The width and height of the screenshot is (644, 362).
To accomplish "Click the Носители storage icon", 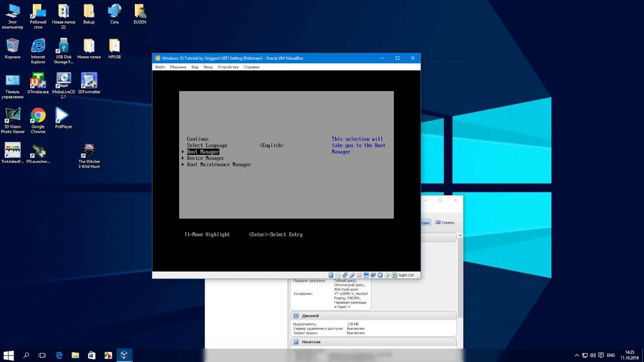I will tap(296, 342).
